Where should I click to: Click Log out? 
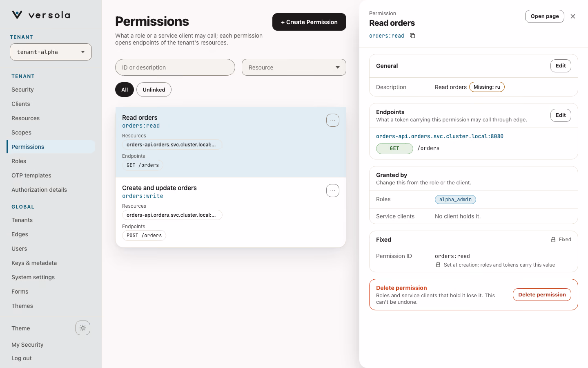click(22, 358)
